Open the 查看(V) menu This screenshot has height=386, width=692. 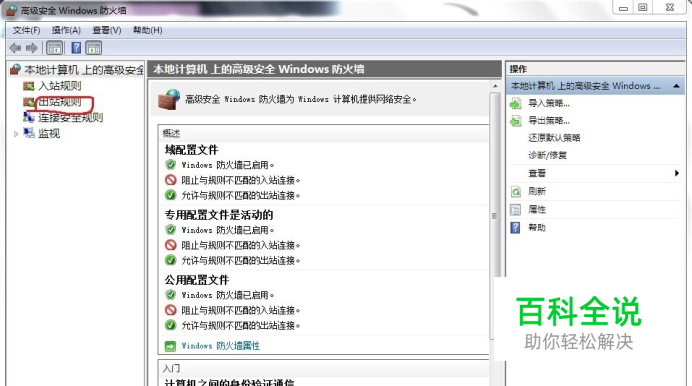point(107,30)
